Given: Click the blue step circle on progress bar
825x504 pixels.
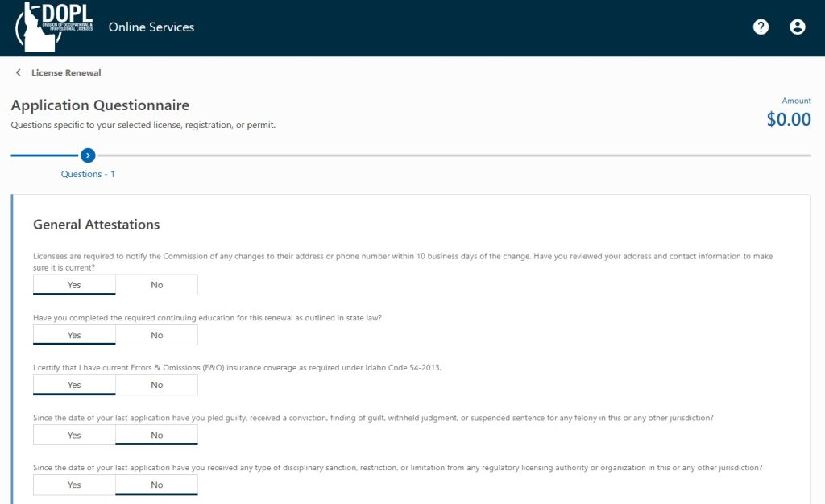Looking at the screenshot, I should tap(88, 155).
